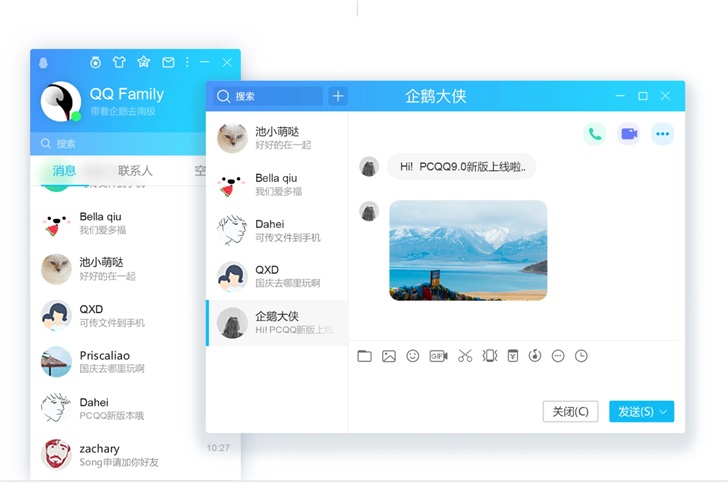Image resolution: width=728 pixels, height=484 pixels.
Task: Click the scissors screenshot tool
Action: [x=465, y=356]
